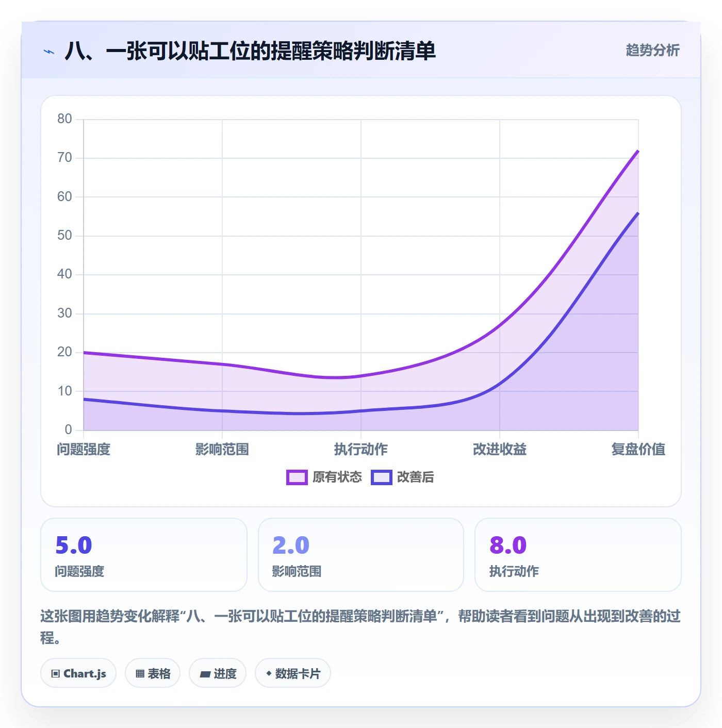Click the 影响范围 x-axis label
This screenshot has width=722, height=728.
click(222, 450)
